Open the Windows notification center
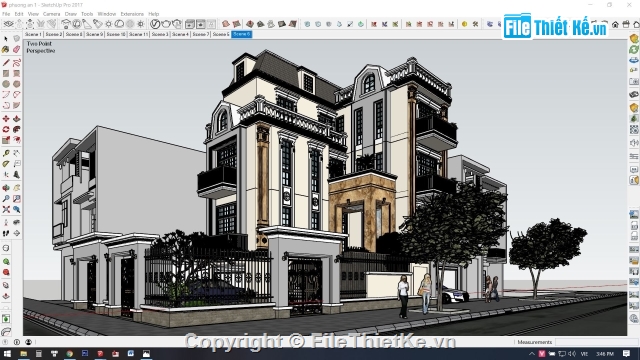This screenshot has height=360, width=640. coord(627,353)
